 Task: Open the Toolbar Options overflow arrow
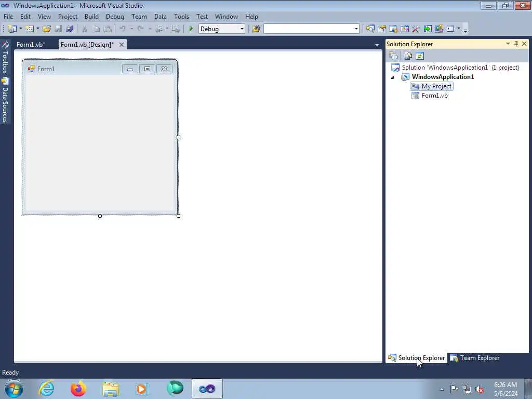465,30
